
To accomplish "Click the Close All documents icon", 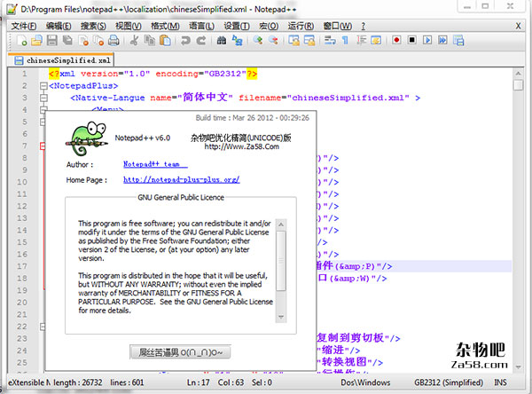I will [98, 41].
